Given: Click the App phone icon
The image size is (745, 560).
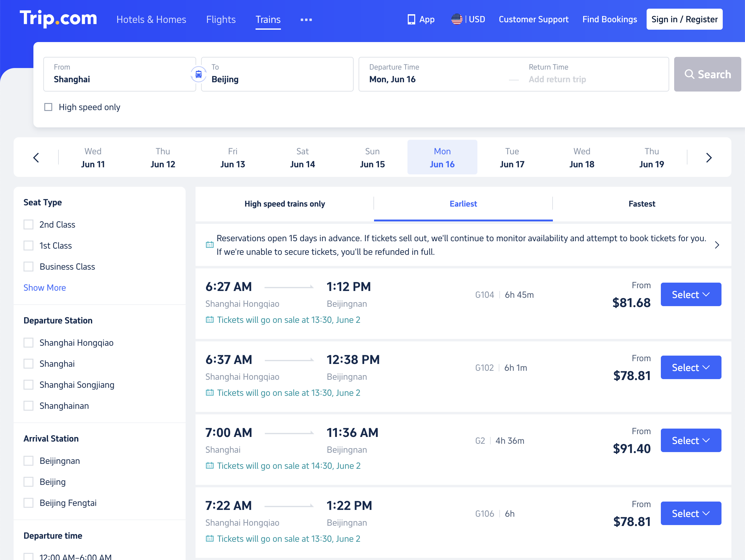Looking at the screenshot, I should tap(411, 19).
